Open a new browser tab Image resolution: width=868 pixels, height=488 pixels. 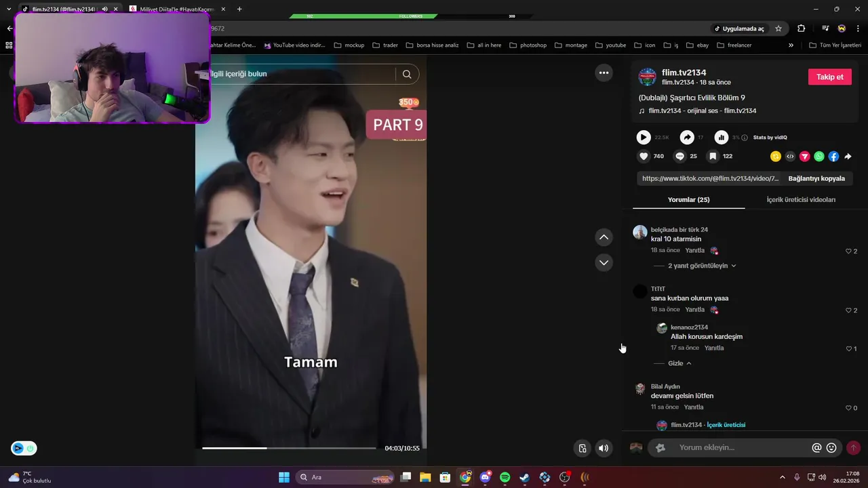coord(239,9)
